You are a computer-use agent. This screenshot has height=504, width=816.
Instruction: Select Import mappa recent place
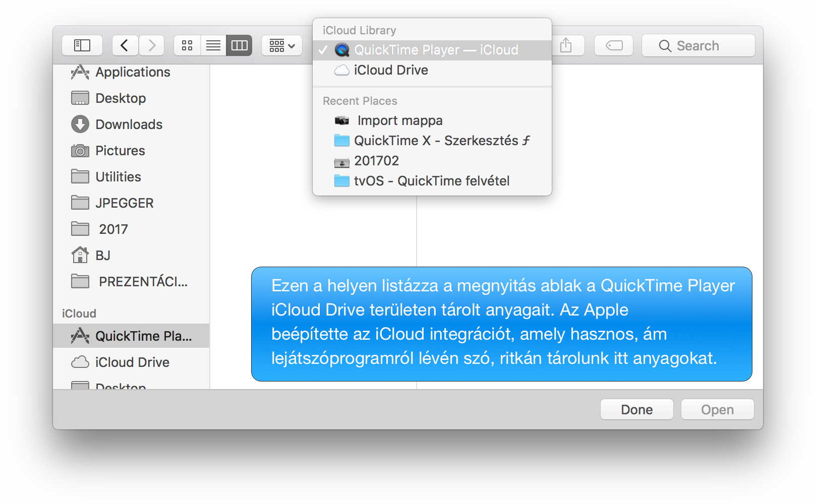click(432, 120)
